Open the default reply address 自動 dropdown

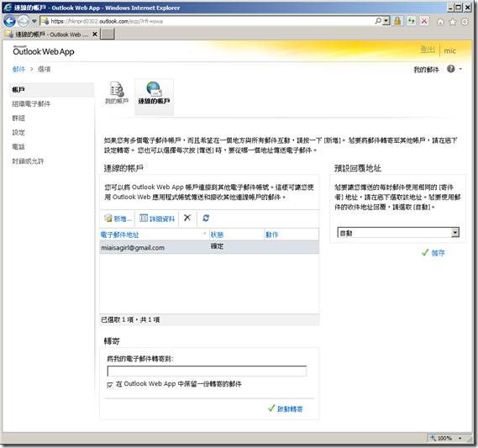pyautogui.click(x=398, y=233)
